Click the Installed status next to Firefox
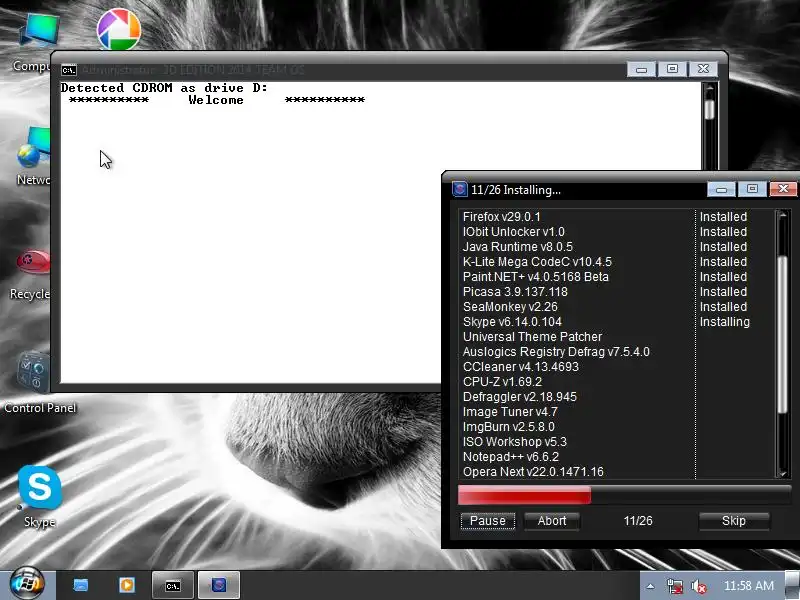The image size is (800, 600). pyautogui.click(x=723, y=217)
